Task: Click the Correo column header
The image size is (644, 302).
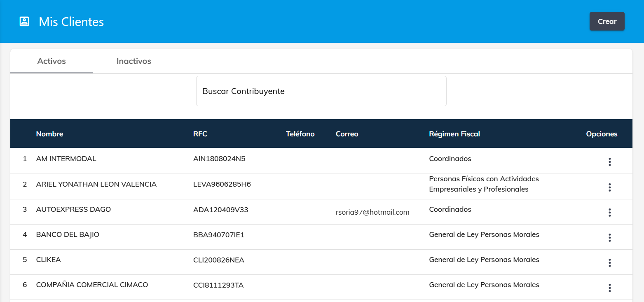Action: click(347, 134)
